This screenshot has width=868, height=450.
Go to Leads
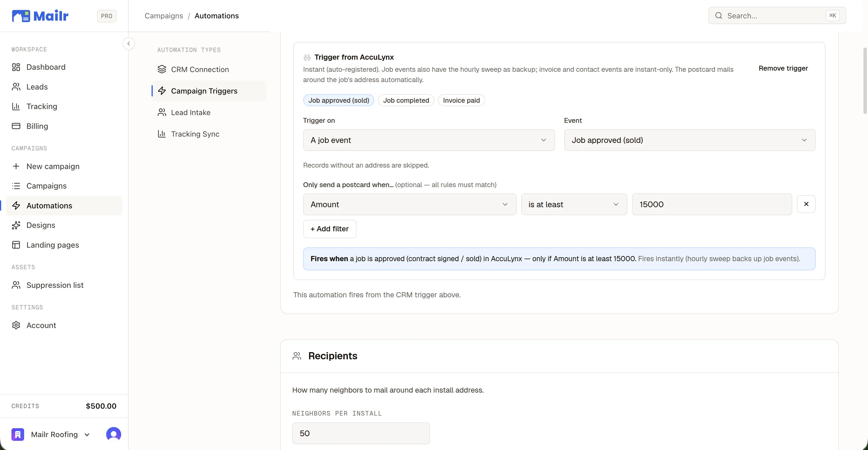(64, 87)
